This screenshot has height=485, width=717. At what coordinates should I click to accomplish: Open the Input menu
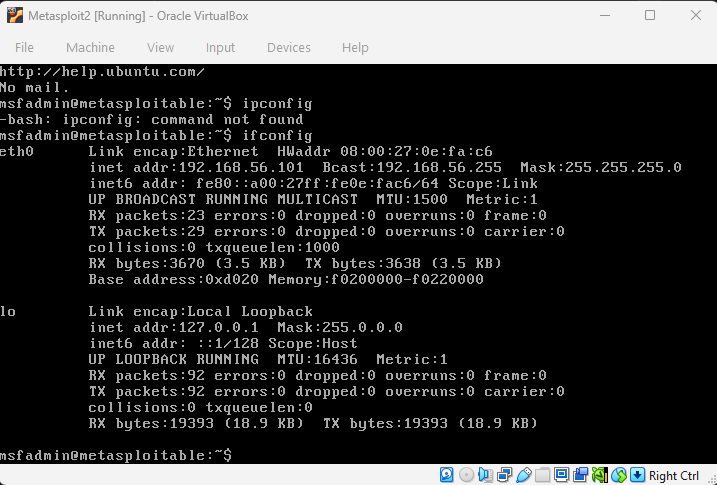[220, 48]
